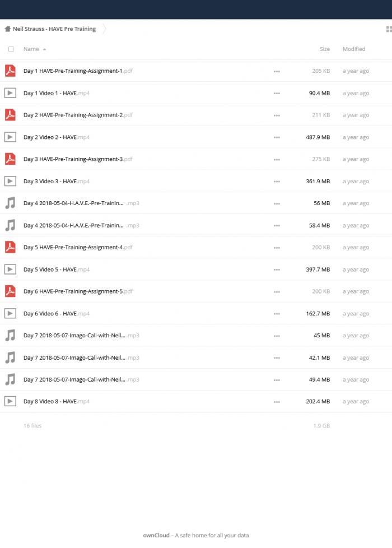
Task: Open the Day 7 Imago-Call-with-Neil mp3 sized 45 MB
Action: [x=81, y=336]
